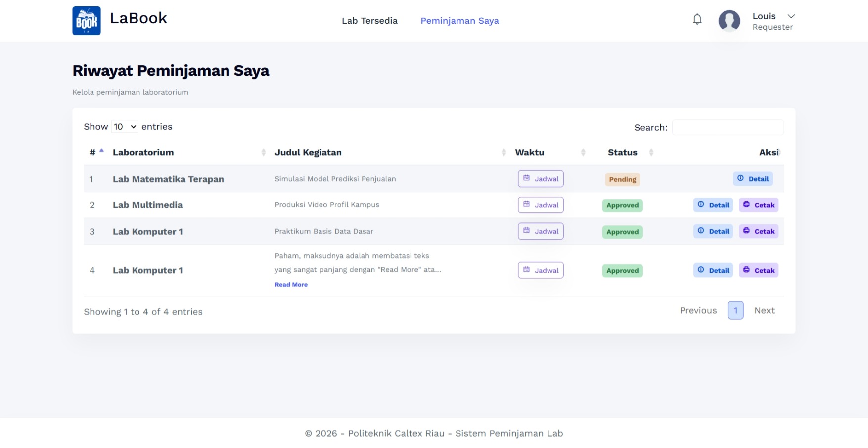The image size is (868, 448).
Task: Click Produksi Video Profil Kampus text
Action: [x=327, y=205]
